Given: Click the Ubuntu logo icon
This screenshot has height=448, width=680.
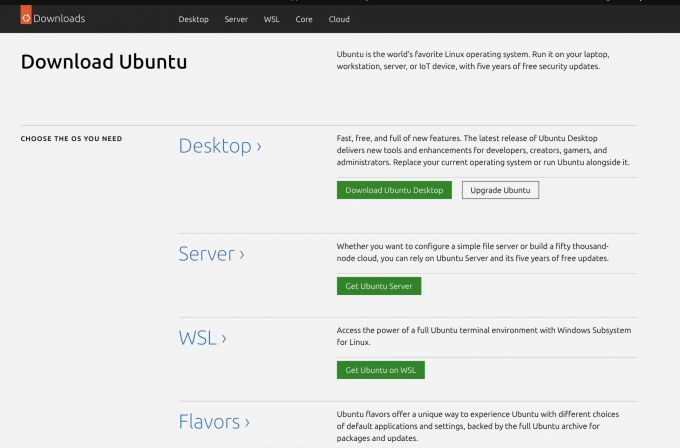Looking at the screenshot, I should click(26, 15).
